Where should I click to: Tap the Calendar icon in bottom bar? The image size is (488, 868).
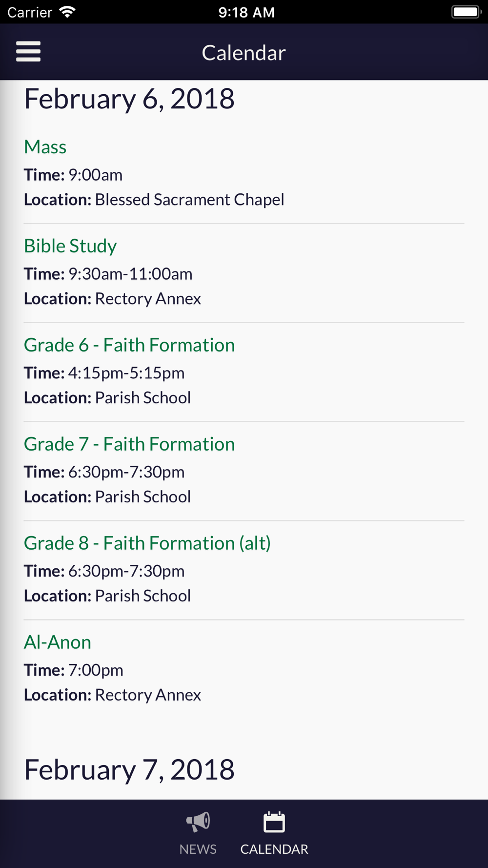click(274, 822)
